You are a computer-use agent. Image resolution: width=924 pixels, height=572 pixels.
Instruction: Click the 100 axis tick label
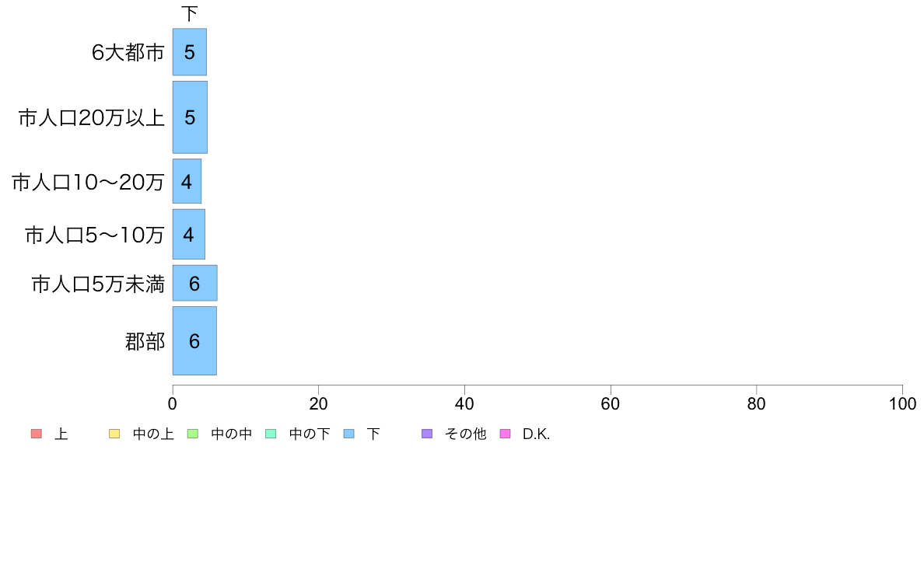point(902,403)
